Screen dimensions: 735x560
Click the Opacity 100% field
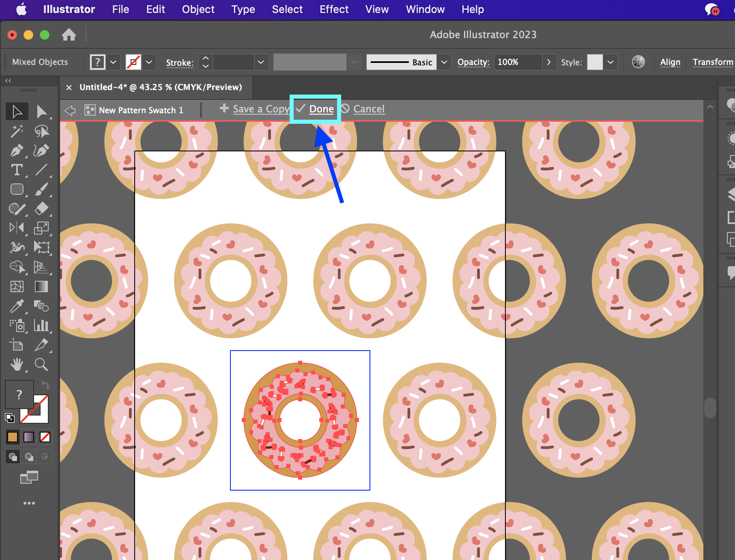pos(518,62)
